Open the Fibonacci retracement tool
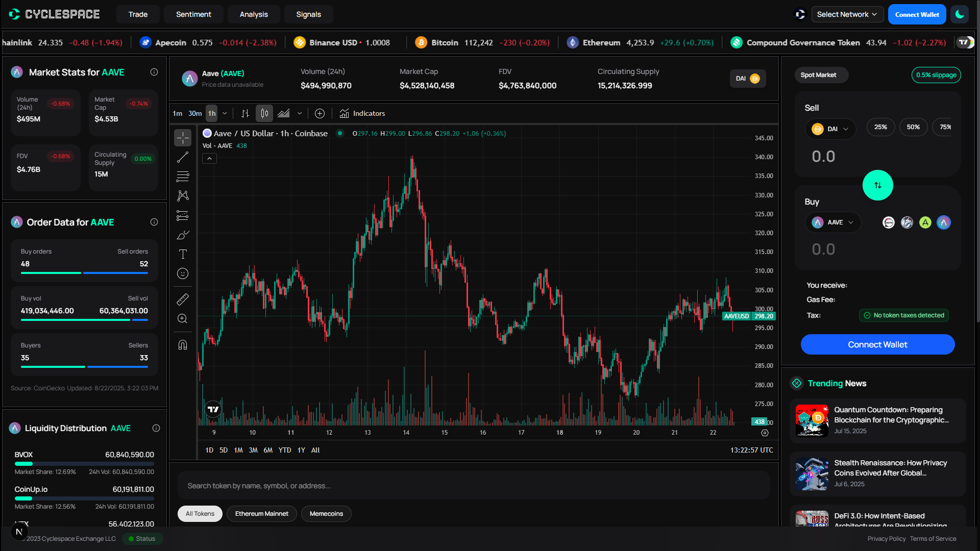 tap(183, 177)
